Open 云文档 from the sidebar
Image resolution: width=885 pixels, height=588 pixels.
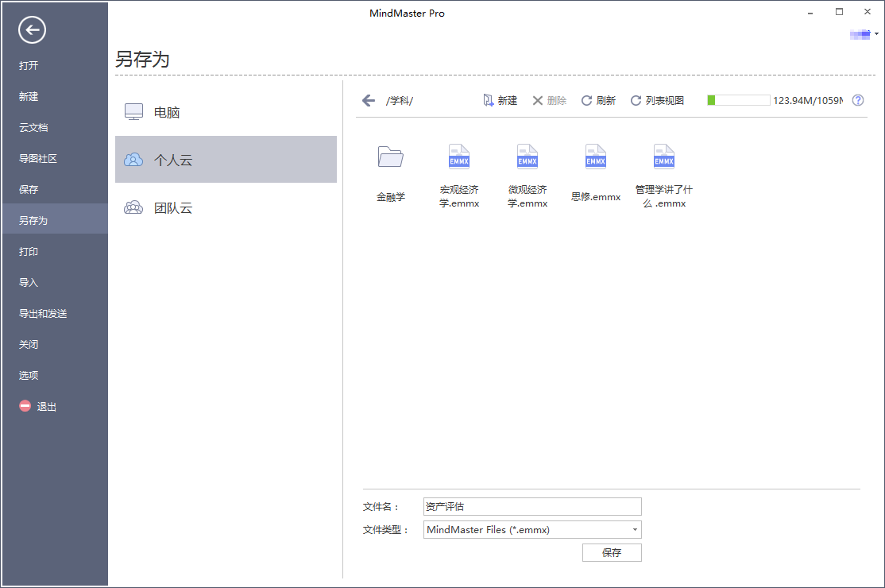[x=33, y=127]
